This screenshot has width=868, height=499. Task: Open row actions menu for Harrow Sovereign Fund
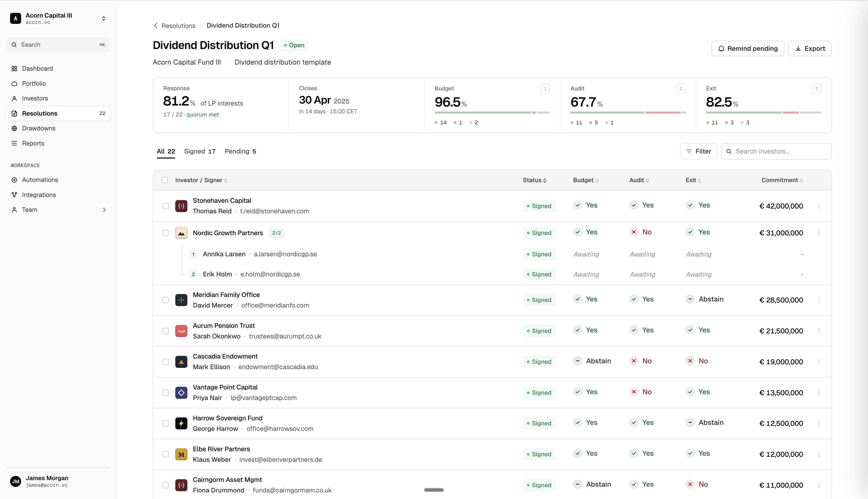(819, 424)
